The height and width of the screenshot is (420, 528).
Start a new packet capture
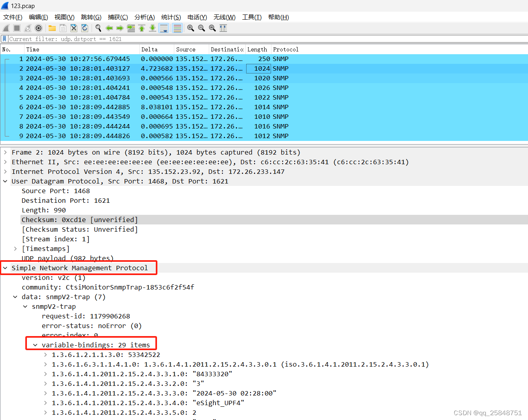pyautogui.click(x=6, y=28)
